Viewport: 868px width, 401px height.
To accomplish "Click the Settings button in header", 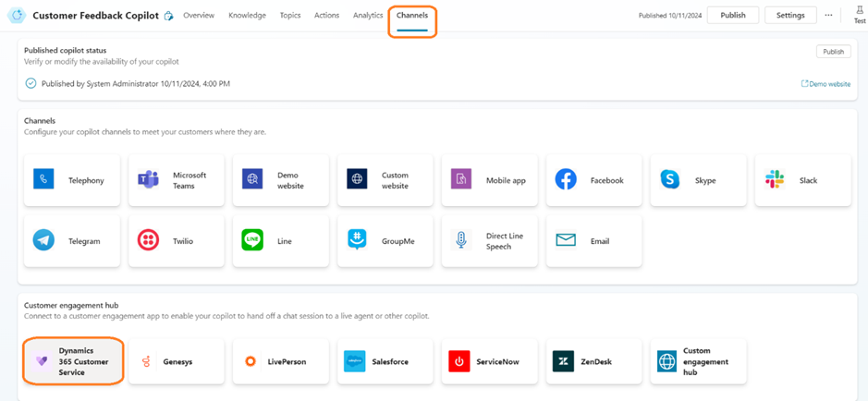I will click(x=790, y=16).
